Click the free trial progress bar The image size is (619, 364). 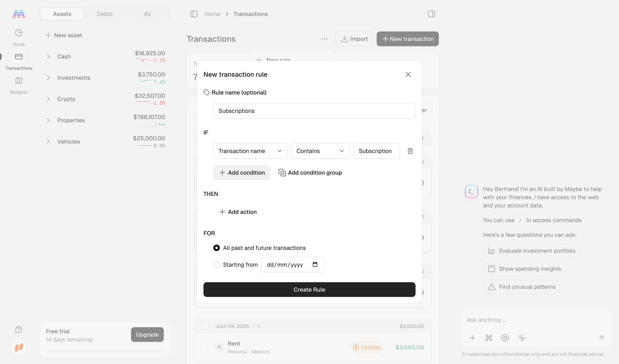coord(104,351)
